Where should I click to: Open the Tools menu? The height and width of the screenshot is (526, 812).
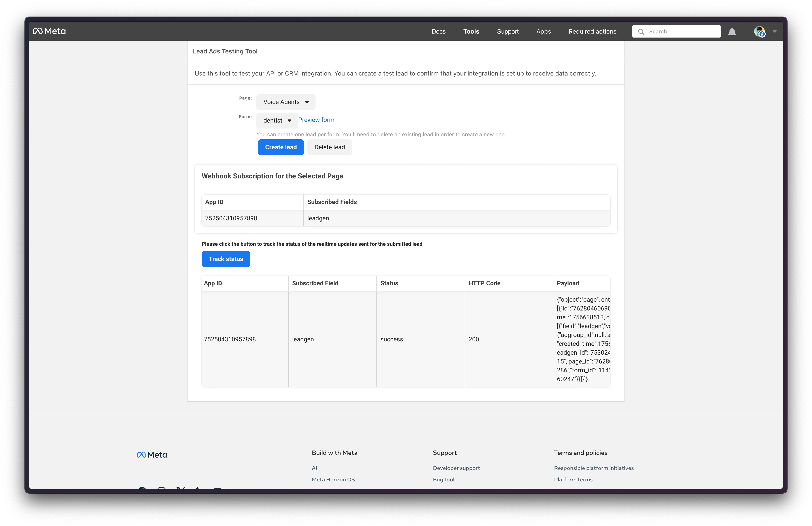click(471, 31)
